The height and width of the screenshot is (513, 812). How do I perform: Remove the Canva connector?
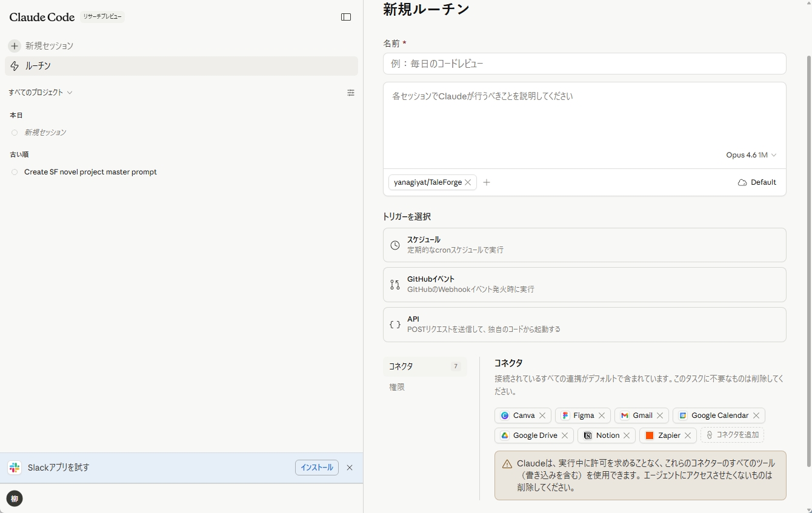click(542, 415)
